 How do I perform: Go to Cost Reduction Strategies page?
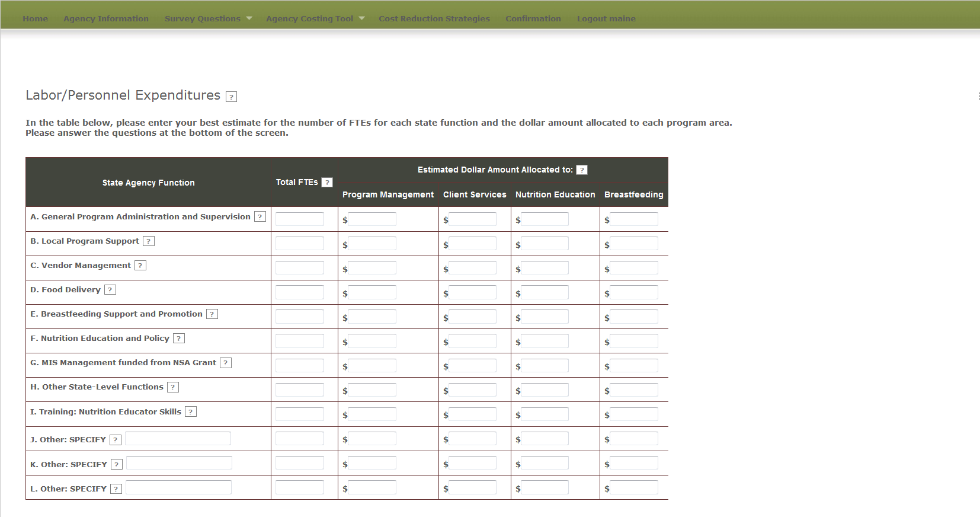434,18
